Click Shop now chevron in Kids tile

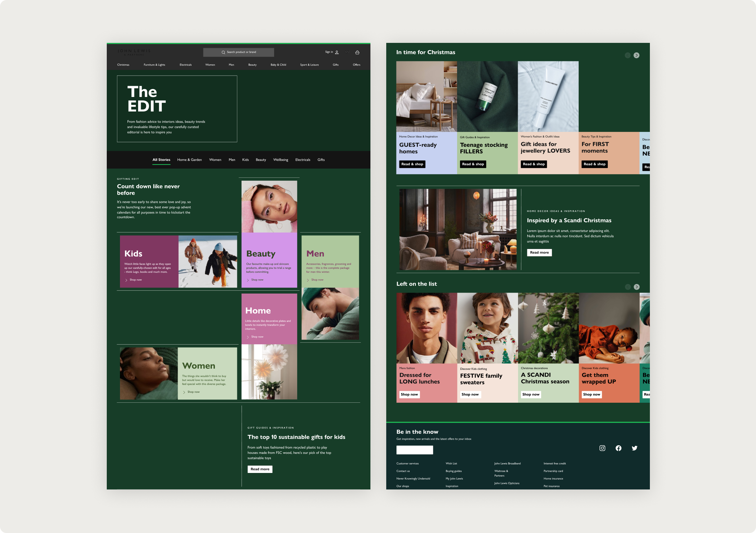(x=126, y=280)
